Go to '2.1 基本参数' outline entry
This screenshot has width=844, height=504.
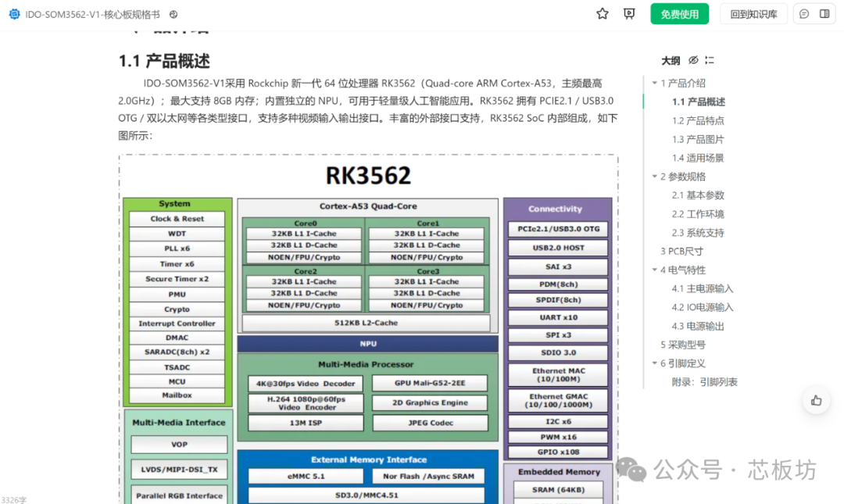tap(698, 195)
